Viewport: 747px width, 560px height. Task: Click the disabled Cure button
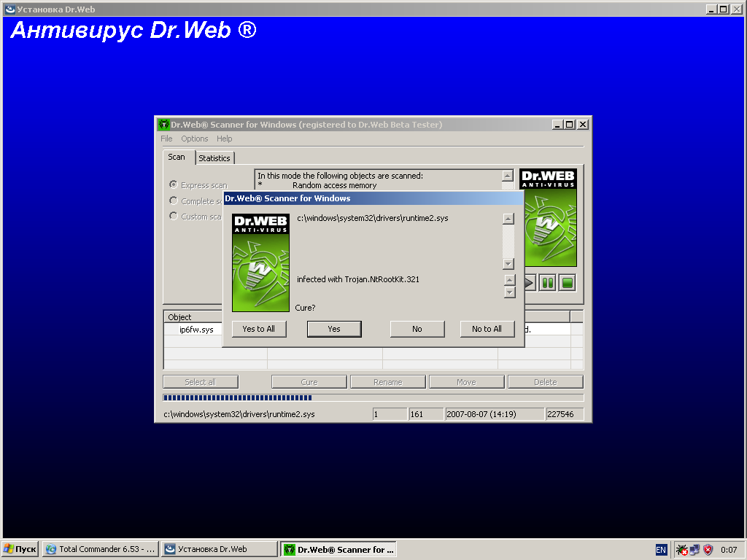309,382
